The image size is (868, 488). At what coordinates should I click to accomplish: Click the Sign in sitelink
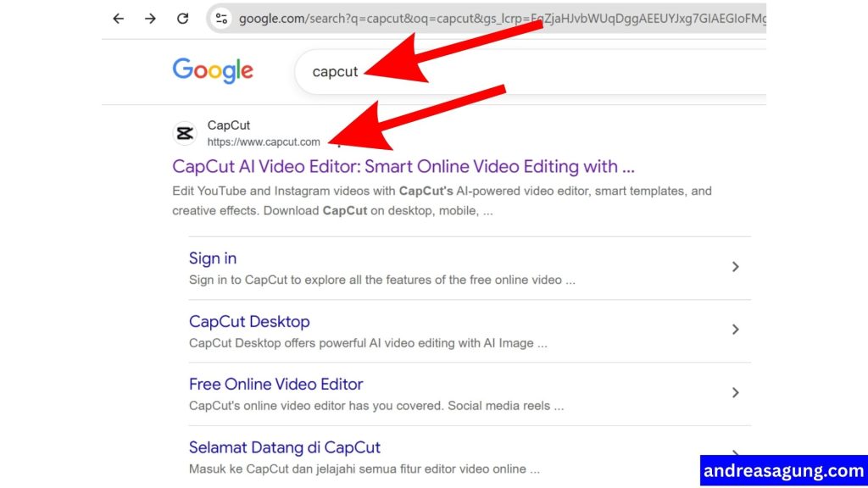coord(212,258)
